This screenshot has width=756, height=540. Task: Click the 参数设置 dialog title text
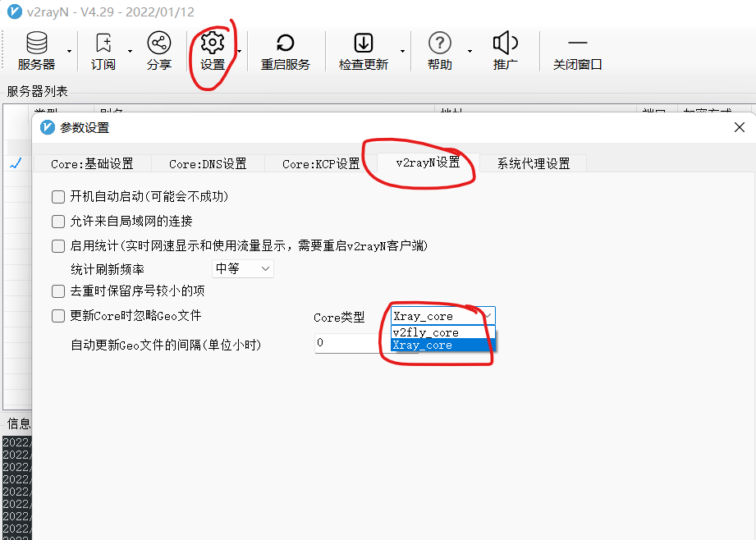click(85, 128)
